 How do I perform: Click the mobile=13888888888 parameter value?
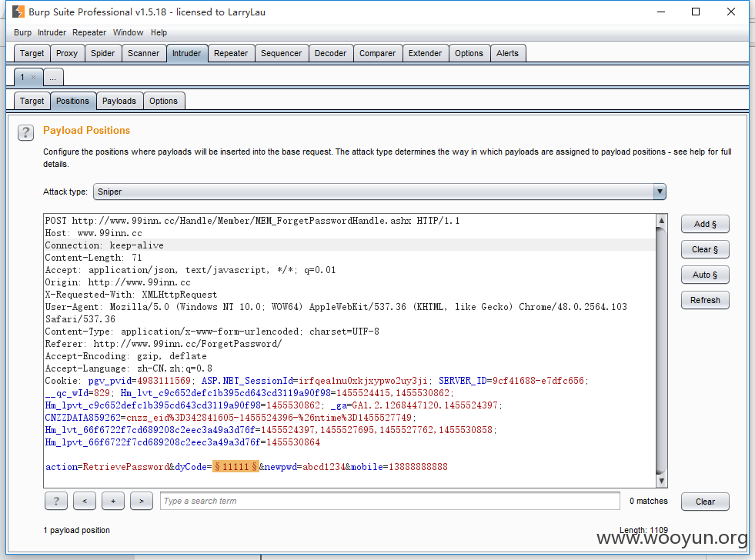(x=418, y=467)
